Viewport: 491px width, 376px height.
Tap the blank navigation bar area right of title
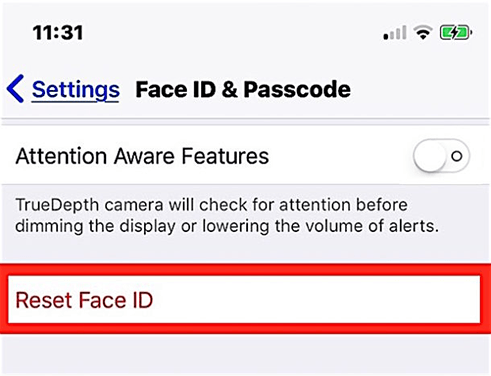(420, 89)
